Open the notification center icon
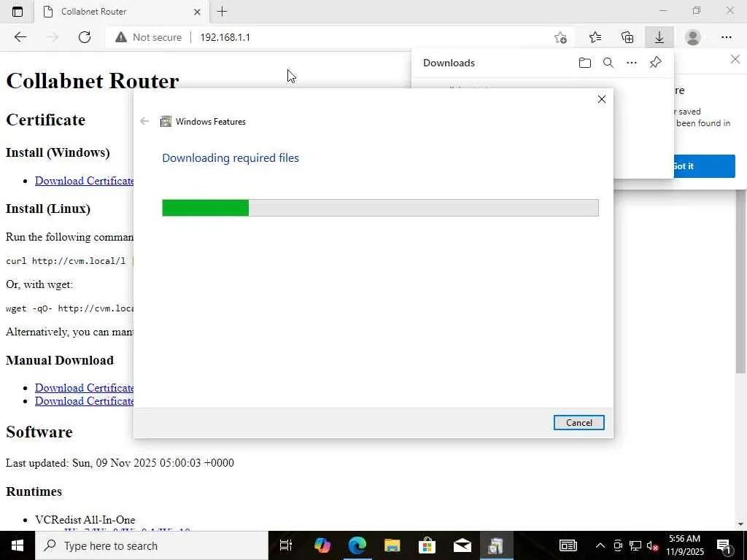This screenshot has width=747, height=560. 724,545
